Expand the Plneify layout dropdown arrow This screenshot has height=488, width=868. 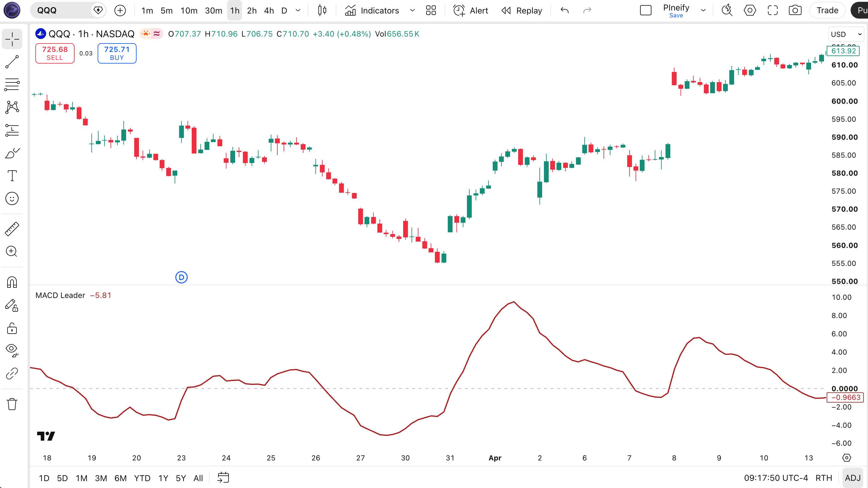pos(703,10)
